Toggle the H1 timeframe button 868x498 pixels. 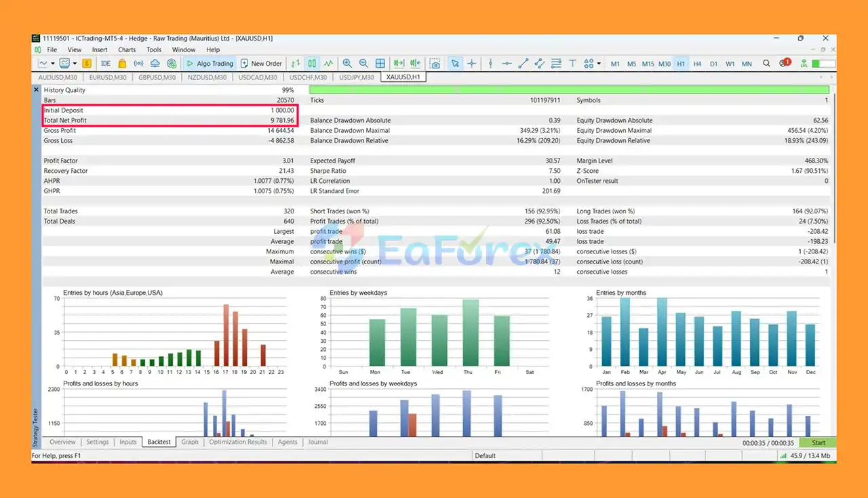point(680,64)
